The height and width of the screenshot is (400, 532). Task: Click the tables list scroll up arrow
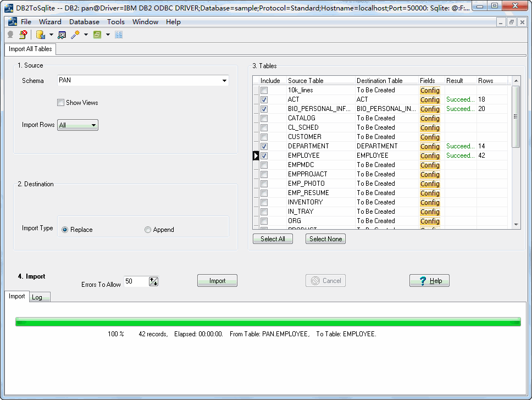[516, 81]
